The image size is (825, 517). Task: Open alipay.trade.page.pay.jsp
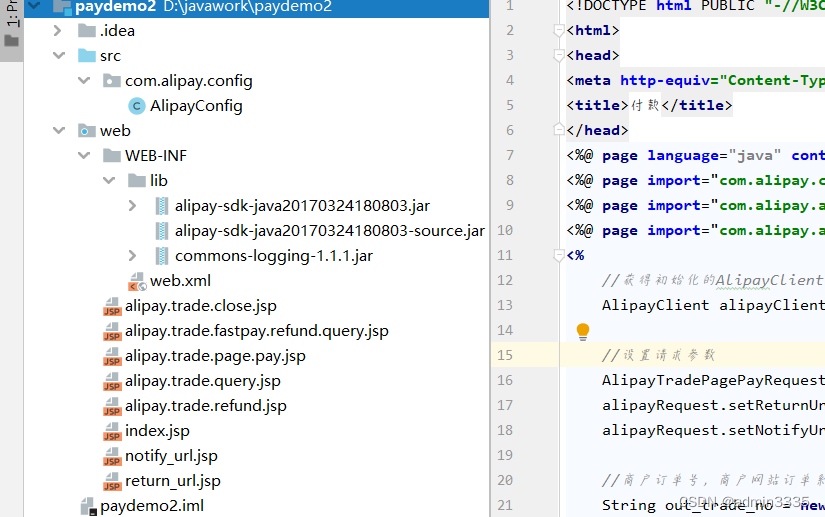(215, 356)
